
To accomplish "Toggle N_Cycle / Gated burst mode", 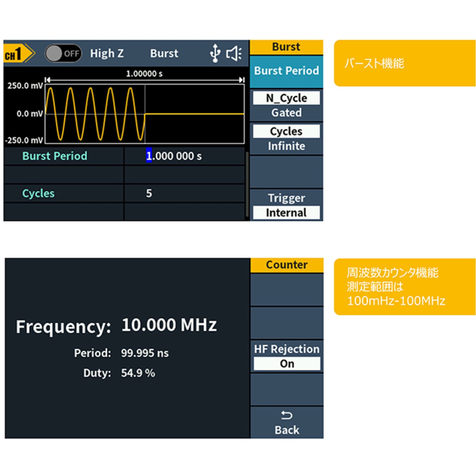I will (286, 105).
